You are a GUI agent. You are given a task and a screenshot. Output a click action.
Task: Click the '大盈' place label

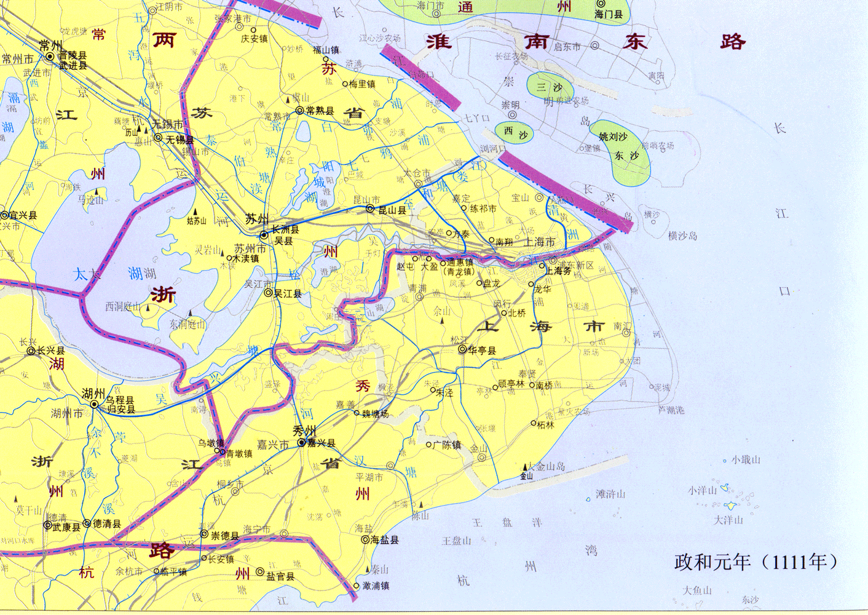[429, 267]
